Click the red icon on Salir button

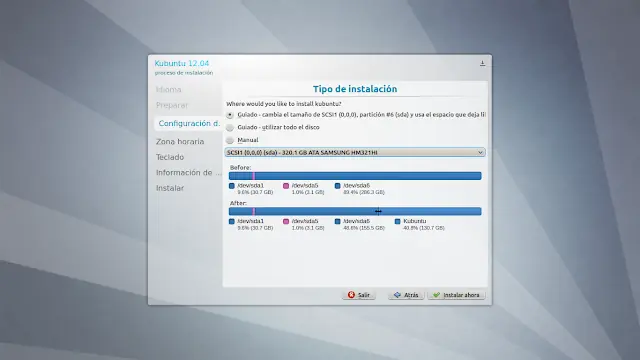351,294
